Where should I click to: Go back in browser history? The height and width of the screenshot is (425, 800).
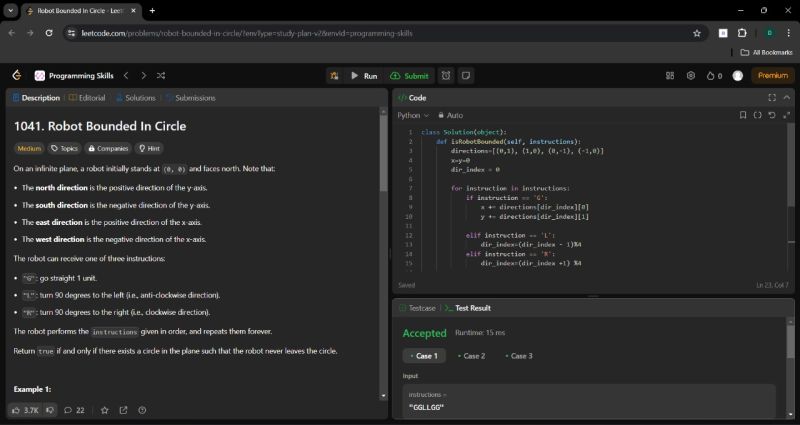point(12,33)
